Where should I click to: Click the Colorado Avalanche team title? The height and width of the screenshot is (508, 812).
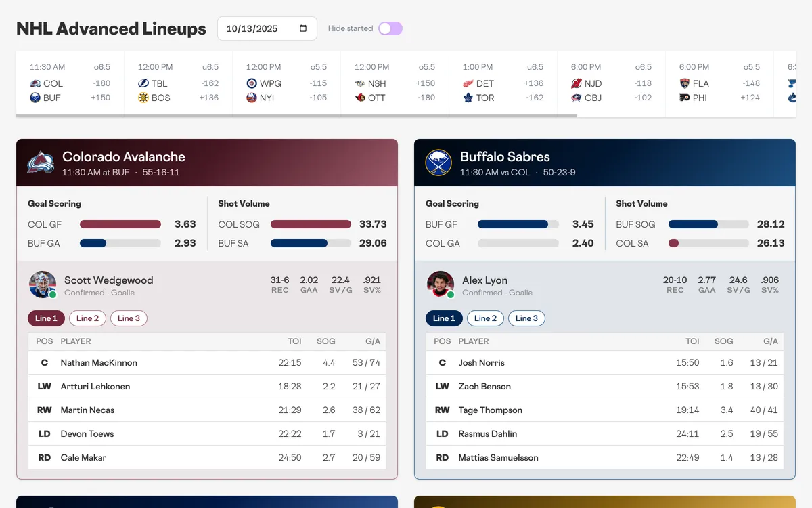point(124,156)
